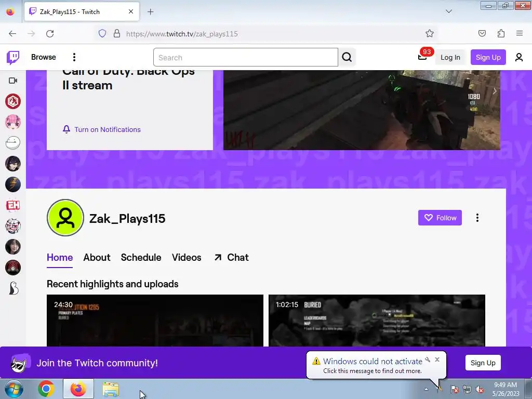Launch Chrome from the taskbar
This screenshot has height=399, width=532.
tap(46, 389)
